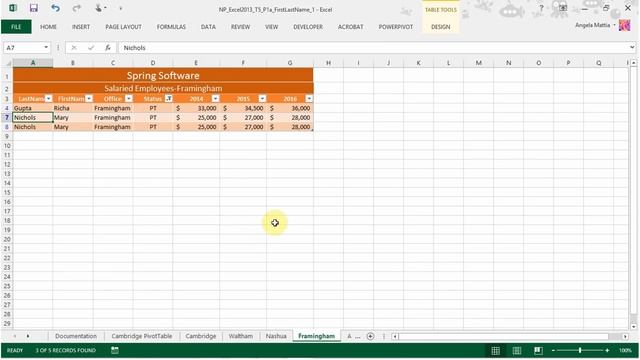This screenshot has width=640, height=360.
Task: Select the cell showing 34,500
Action: tap(243, 108)
